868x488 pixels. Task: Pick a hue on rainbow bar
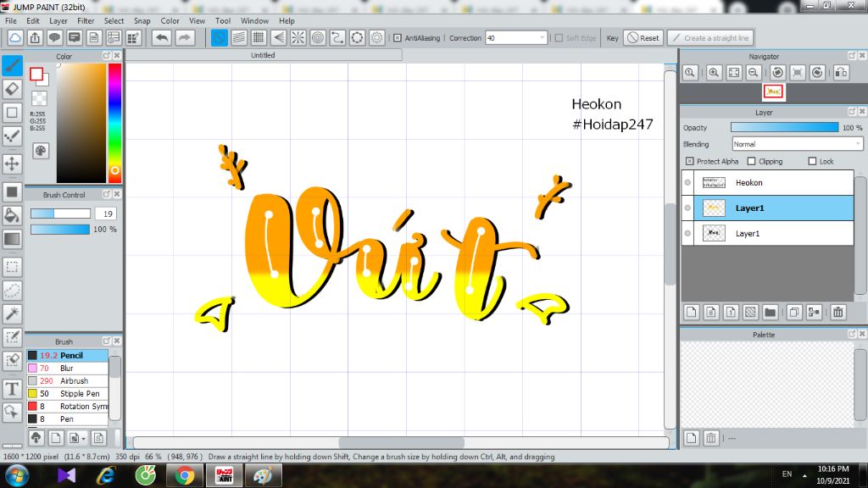[x=114, y=122]
